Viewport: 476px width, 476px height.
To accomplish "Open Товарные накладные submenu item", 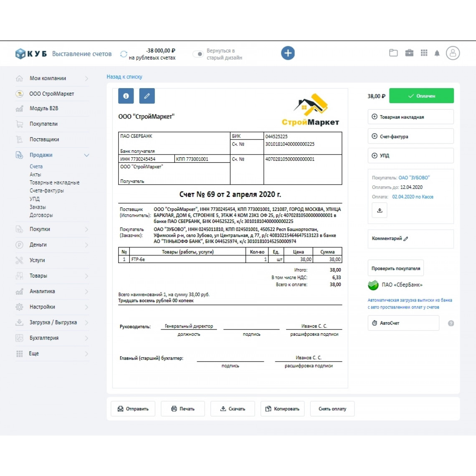I will click(x=55, y=182).
